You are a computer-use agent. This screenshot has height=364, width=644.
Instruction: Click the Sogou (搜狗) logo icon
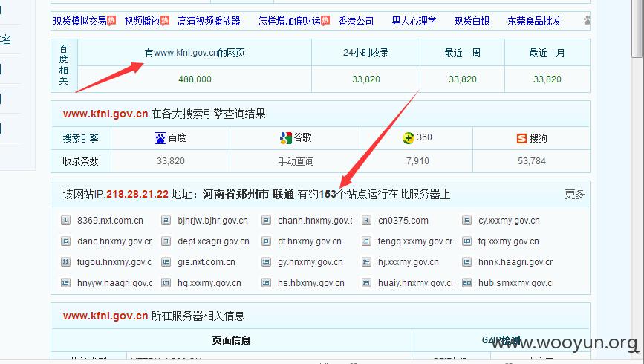[521, 138]
